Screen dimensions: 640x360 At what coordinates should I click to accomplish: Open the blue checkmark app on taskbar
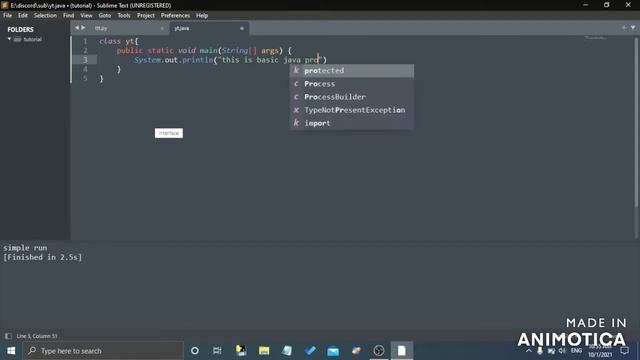pyautogui.click(x=310, y=351)
